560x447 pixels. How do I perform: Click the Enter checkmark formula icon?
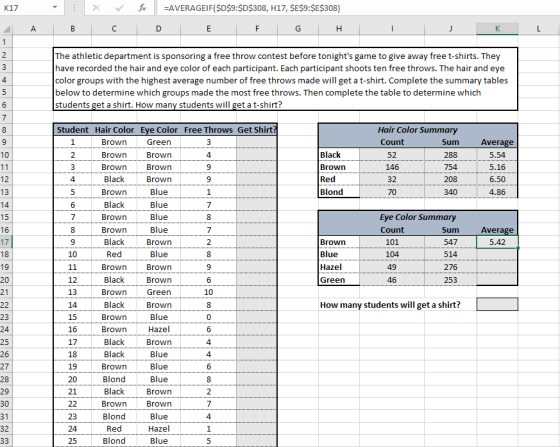(119, 8)
